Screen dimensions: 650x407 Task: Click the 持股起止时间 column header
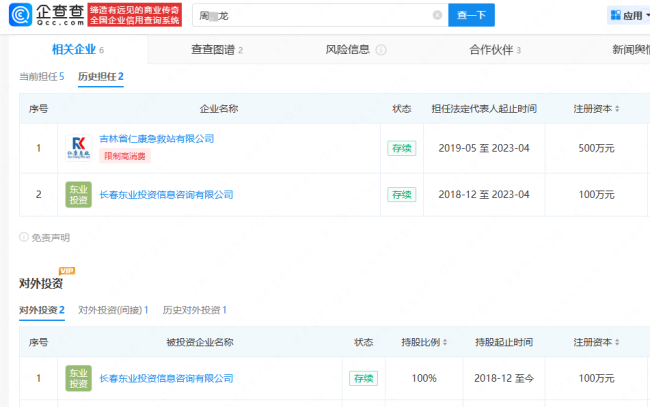(504, 342)
